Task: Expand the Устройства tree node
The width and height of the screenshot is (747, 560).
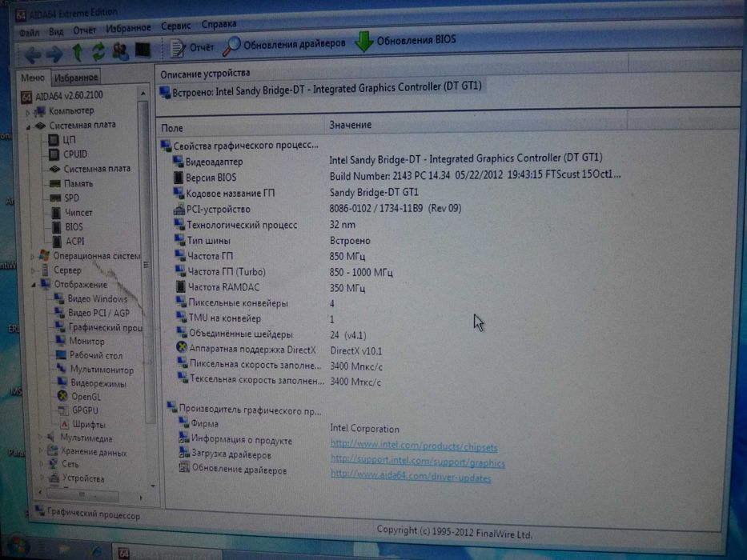Action: (x=42, y=477)
